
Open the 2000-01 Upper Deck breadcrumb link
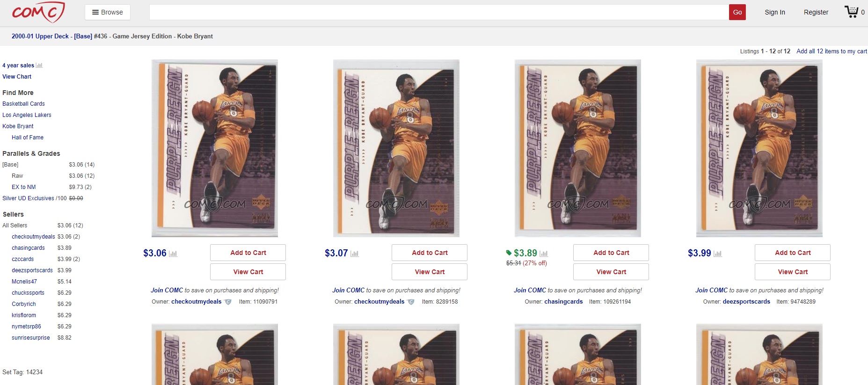(x=40, y=36)
